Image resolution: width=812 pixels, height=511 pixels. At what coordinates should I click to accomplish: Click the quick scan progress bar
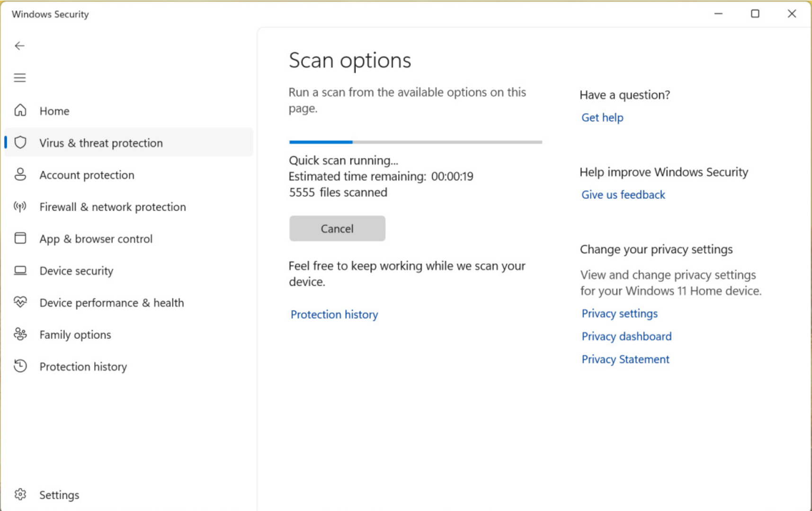tap(415, 142)
